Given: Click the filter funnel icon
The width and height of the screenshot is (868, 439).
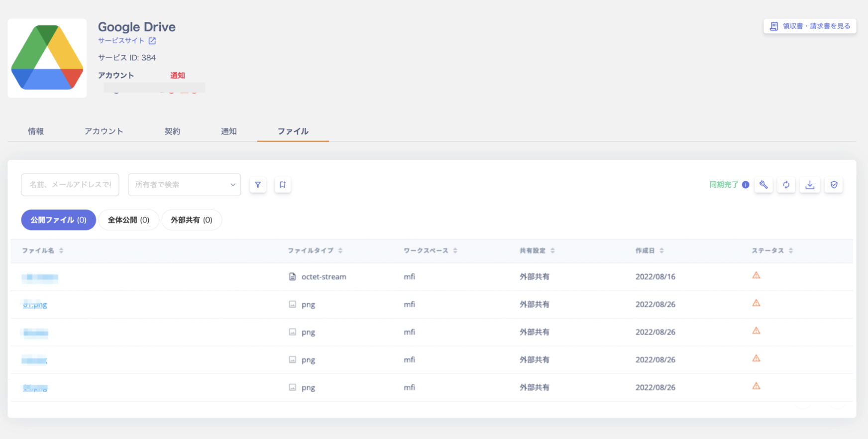Looking at the screenshot, I should click(x=258, y=185).
